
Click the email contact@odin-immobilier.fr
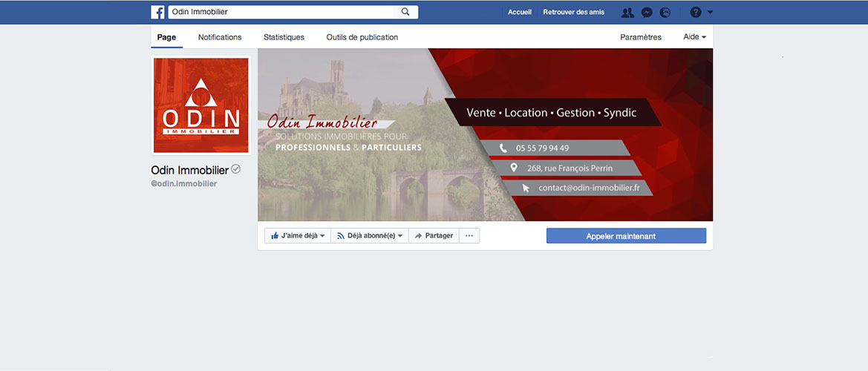[589, 188]
